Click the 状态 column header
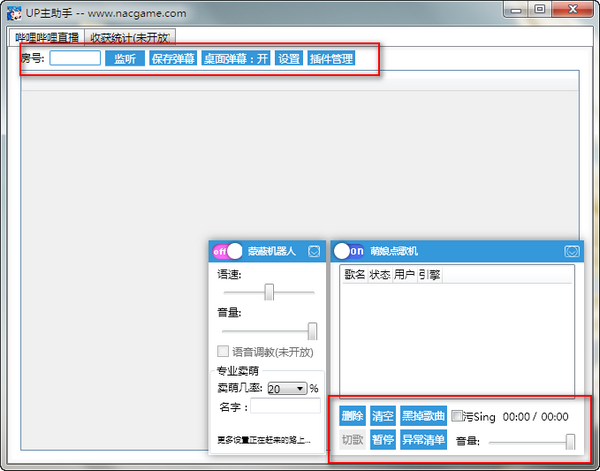This screenshot has height=471, width=600. [380, 274]
